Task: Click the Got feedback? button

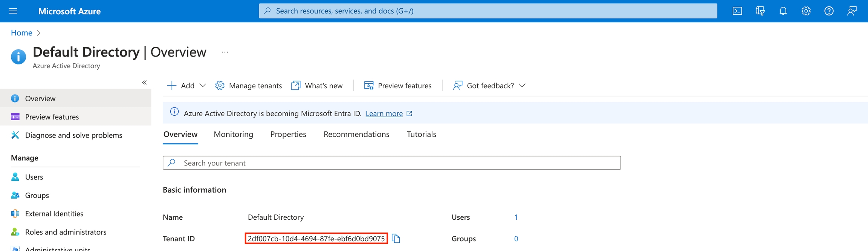Action: (x=489, y=86)
